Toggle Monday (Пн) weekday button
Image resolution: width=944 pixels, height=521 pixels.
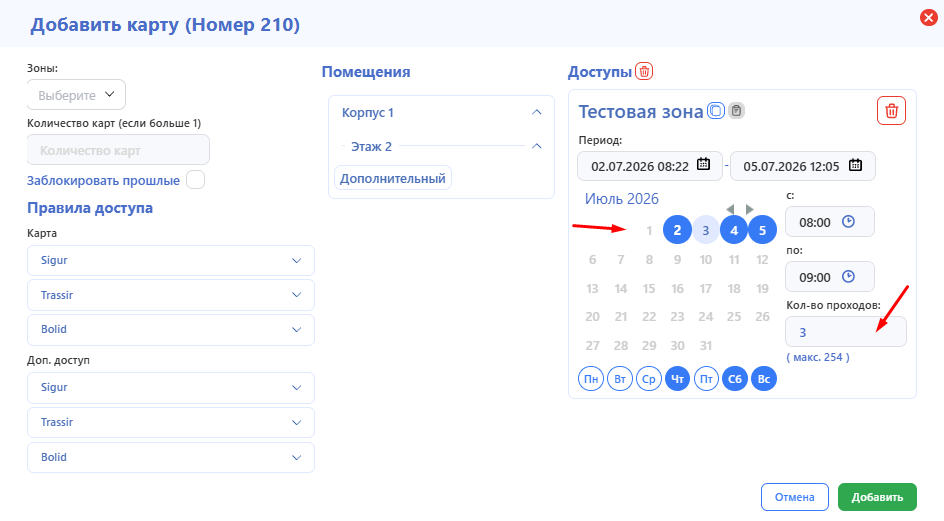coord(591,379)
